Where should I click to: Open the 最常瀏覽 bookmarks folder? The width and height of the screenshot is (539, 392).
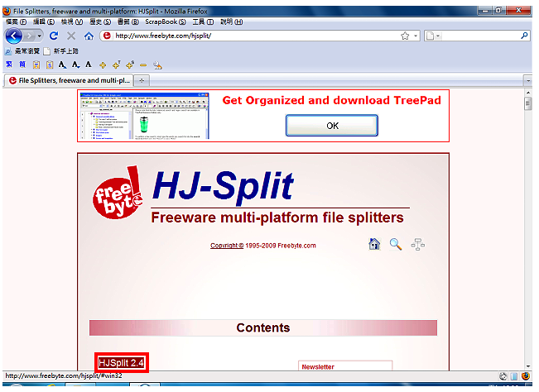pyautogui.click(x=22, y=51)
